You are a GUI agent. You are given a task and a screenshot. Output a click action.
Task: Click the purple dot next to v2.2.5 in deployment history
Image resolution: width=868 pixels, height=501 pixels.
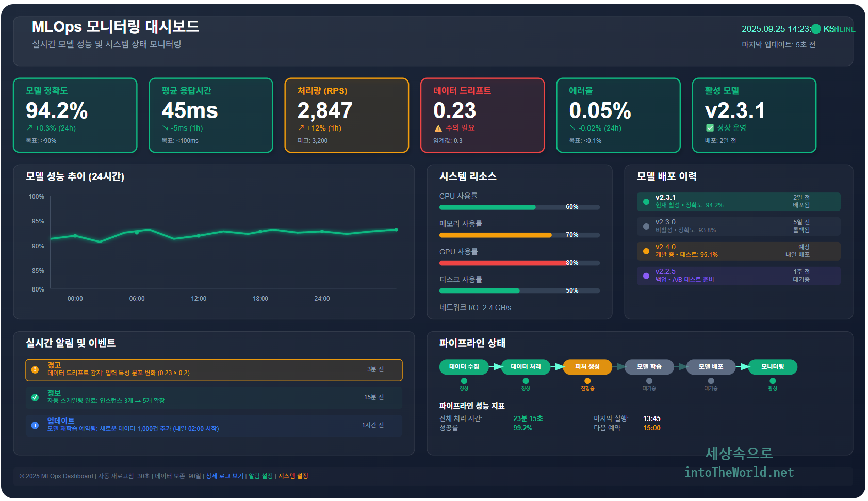pyautogui.click(x=646, y=276)
